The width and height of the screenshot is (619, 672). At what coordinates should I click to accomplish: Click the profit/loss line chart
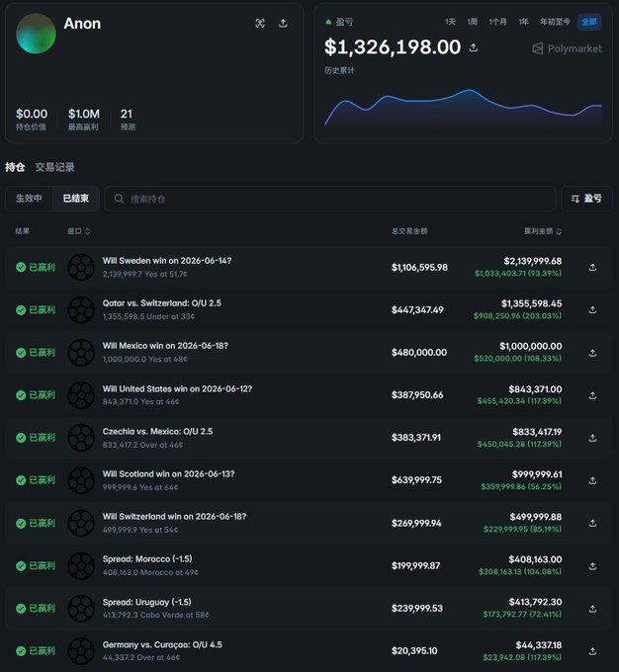tap(463, 107)
